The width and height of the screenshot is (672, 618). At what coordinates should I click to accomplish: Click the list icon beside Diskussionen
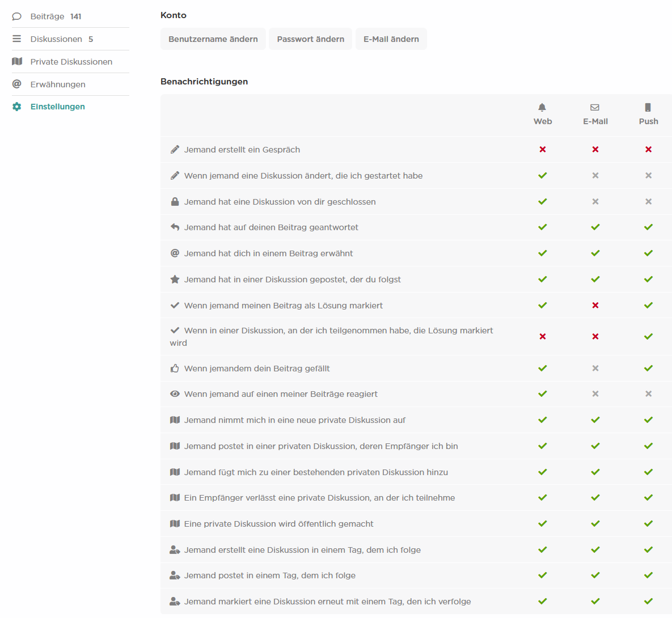[17, 39]
